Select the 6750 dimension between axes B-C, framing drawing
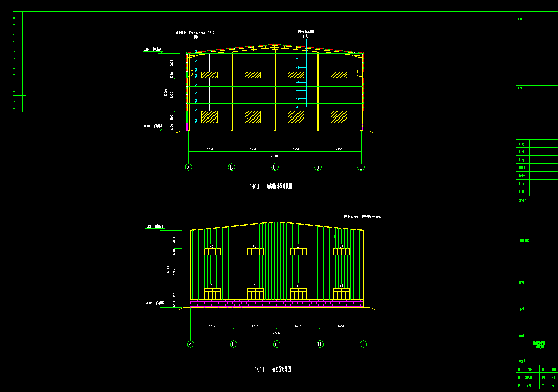This screenshot has height=392, width=558. click(x=253, y=149)
